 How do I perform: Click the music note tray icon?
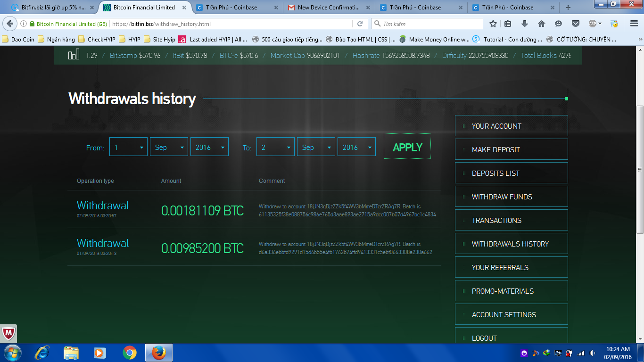536,353
